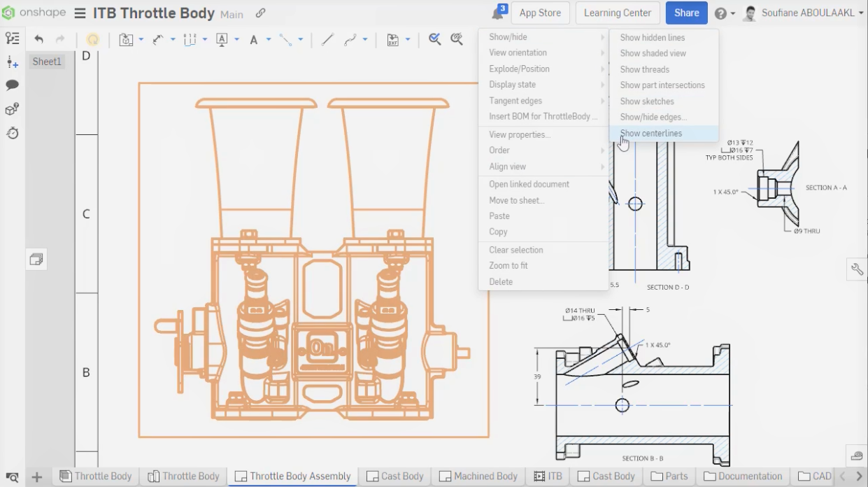
Task: Open the Explode/Position submenu
Action: click(x=543, y=69)
